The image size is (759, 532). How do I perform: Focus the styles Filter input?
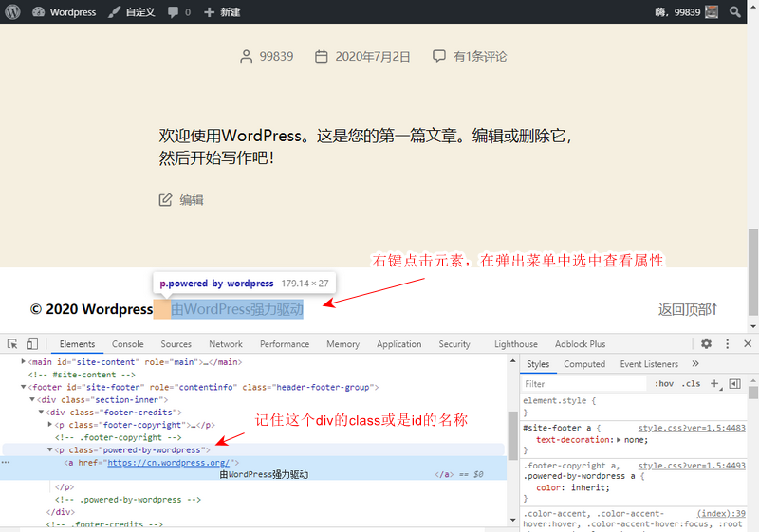[583, 384]
